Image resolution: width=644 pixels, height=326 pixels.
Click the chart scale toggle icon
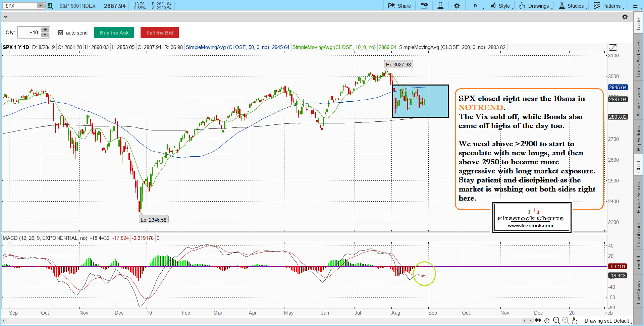(x=613, y=47)
